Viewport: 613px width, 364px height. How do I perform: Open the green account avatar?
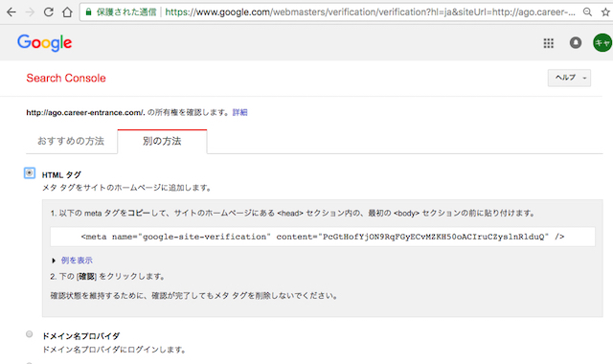602,42
